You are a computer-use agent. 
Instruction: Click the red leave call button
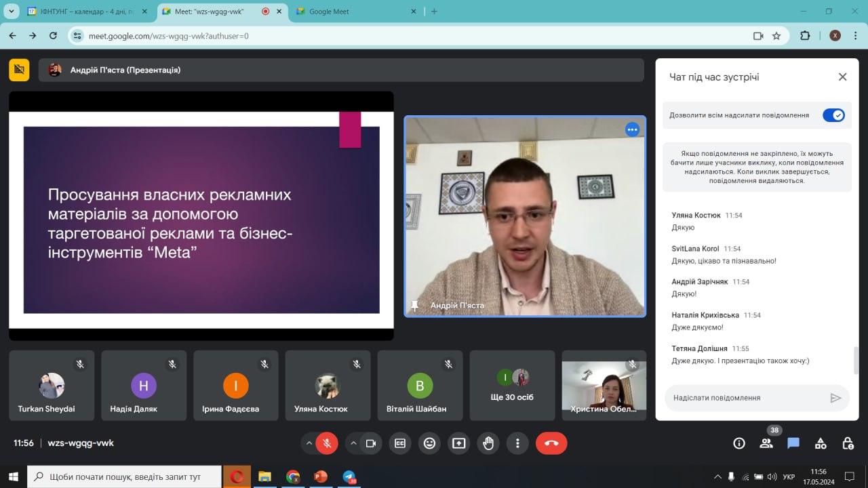(551, 443)
